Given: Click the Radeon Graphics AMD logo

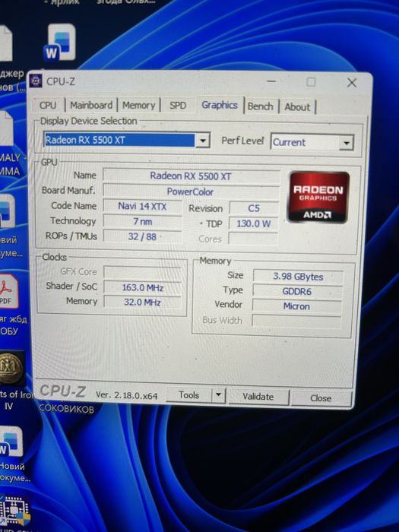Looking at the screenshot, I should click(x=318, y=197).
